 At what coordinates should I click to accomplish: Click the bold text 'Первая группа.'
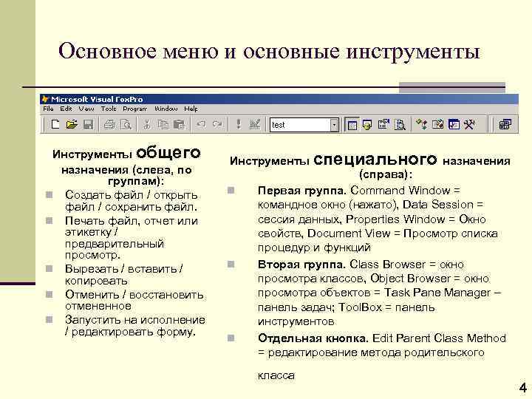[x=302, y=191]
